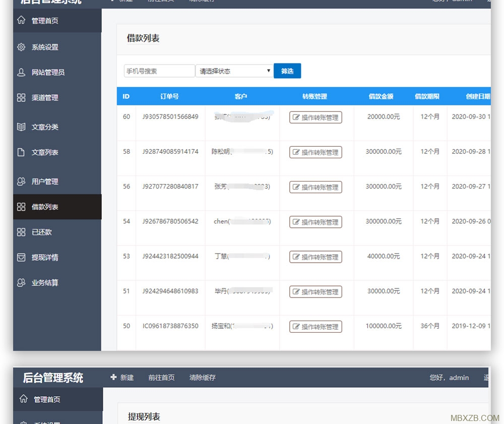Click the 36个月 loan term cell

pos(430,326)
